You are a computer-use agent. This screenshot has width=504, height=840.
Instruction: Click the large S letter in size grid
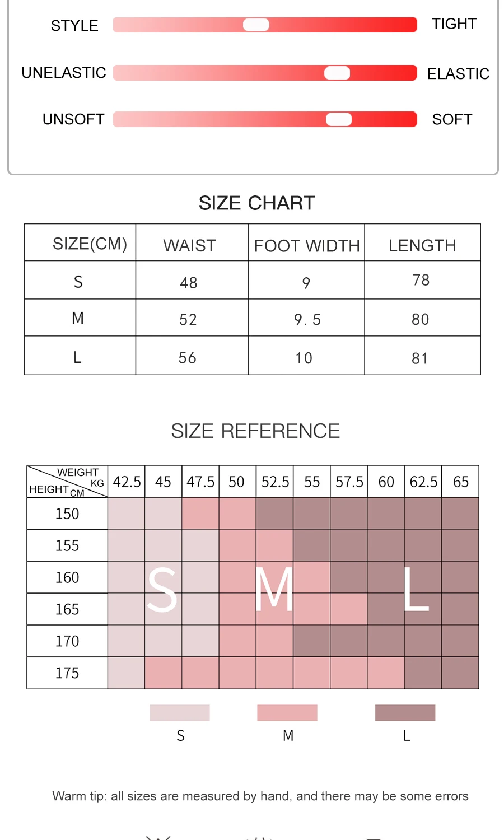(162, 589)
